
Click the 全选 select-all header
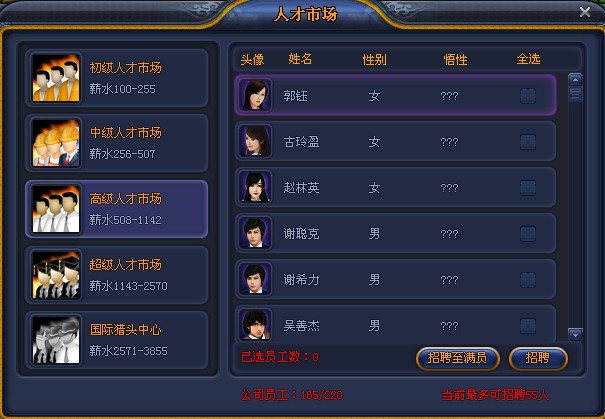[x=528, y=59]
